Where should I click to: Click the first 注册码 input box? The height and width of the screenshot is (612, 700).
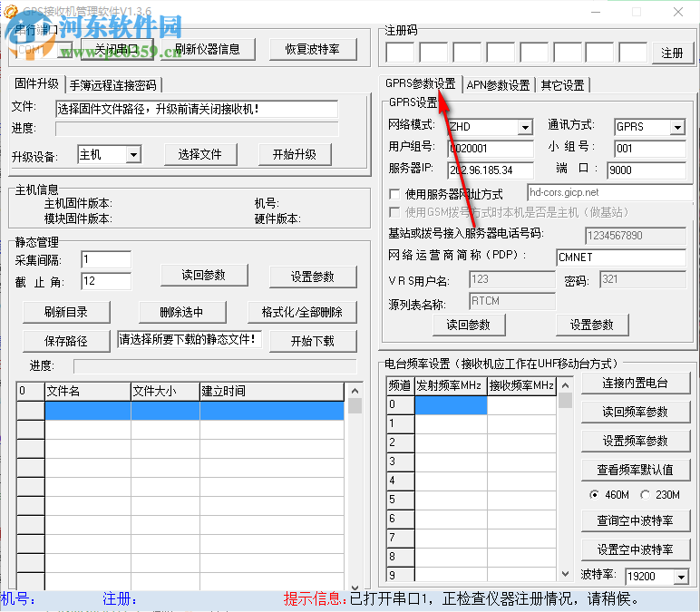(400, 53)
